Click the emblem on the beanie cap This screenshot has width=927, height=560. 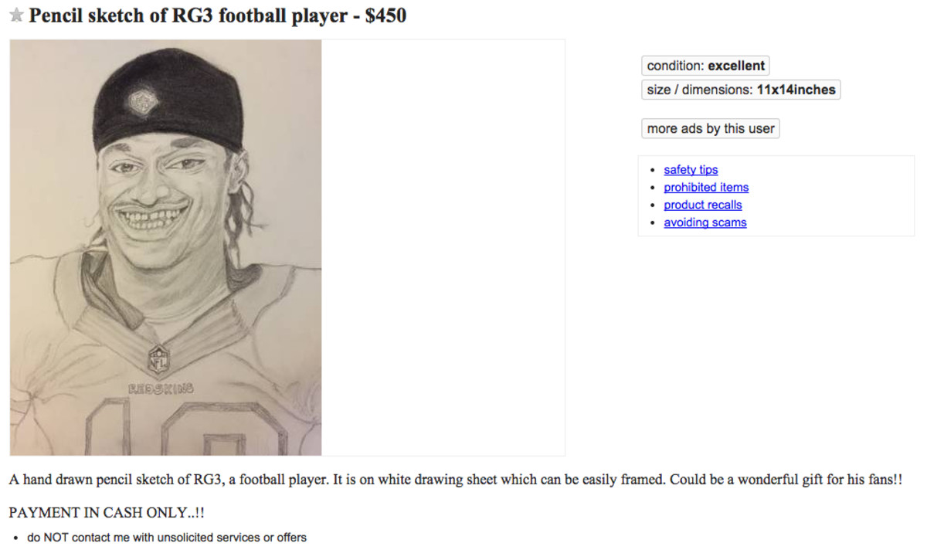point(141,100)
